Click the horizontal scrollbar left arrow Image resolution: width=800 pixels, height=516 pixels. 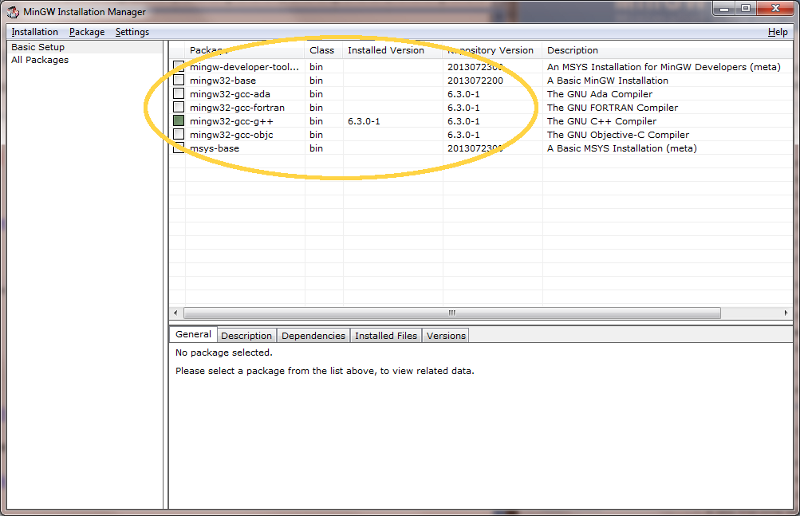[x=176, y=313]
